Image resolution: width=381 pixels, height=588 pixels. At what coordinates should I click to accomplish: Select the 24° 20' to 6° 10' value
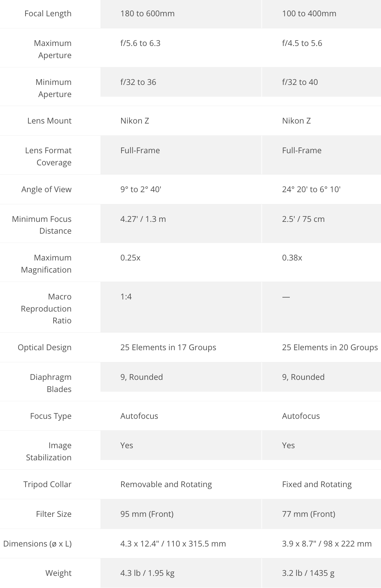(311, 189)
